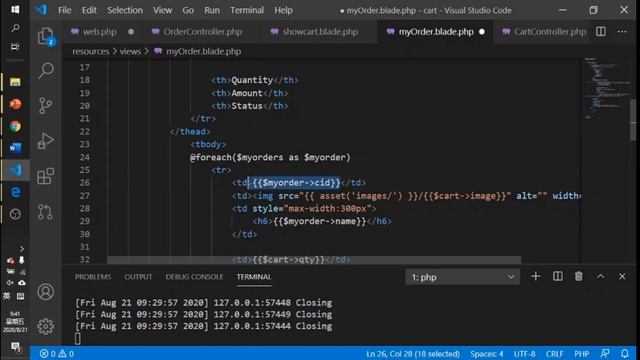Viewport: 640px width, 360px height.
Task: Open the Terminal menu
Action: tap(247, 10)
